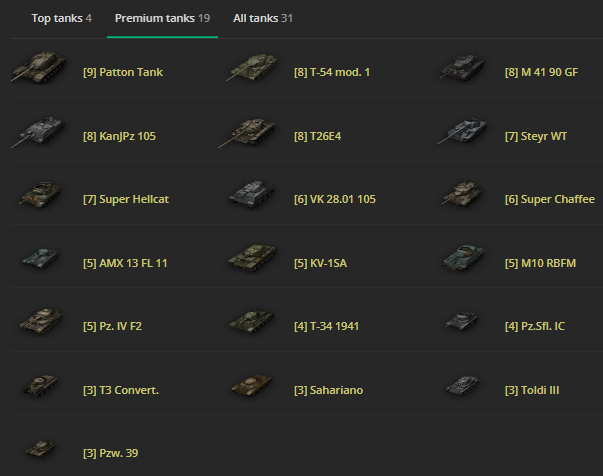Image resolution: width=603 pixels, height=476 pixels.
Task: Click the [3] Pzw. 39 text
Action: pyautogui.click(x=111, y=453)
